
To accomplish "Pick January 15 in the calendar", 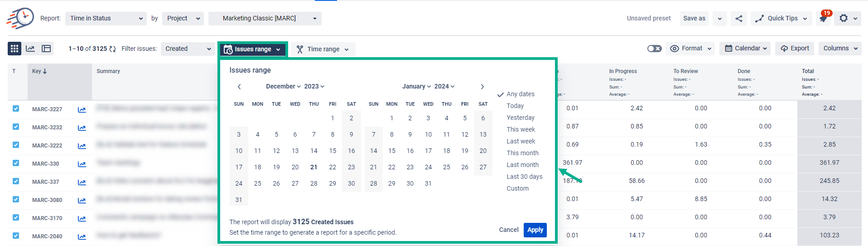I will click(392, 151).
